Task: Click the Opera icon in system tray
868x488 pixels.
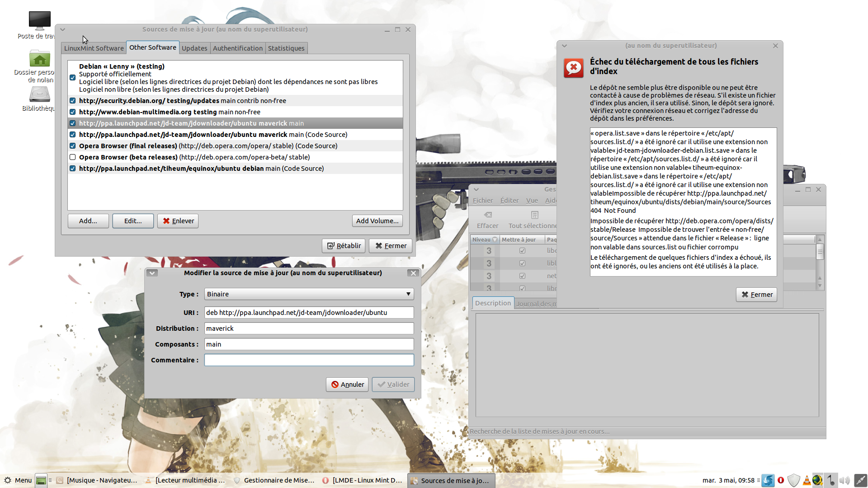Action: pos(781,480)
